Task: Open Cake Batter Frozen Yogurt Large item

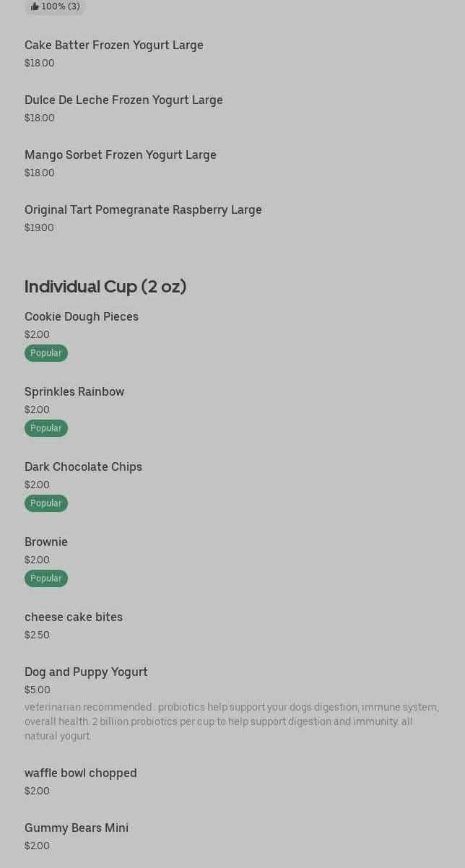Action: click(x=114, y=45)
